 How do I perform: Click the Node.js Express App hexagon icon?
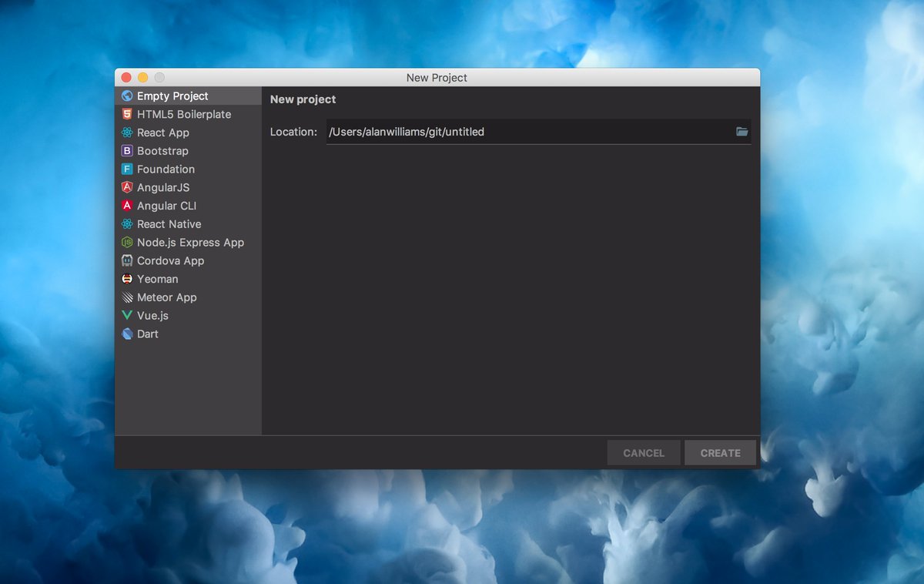pos(127,243)
